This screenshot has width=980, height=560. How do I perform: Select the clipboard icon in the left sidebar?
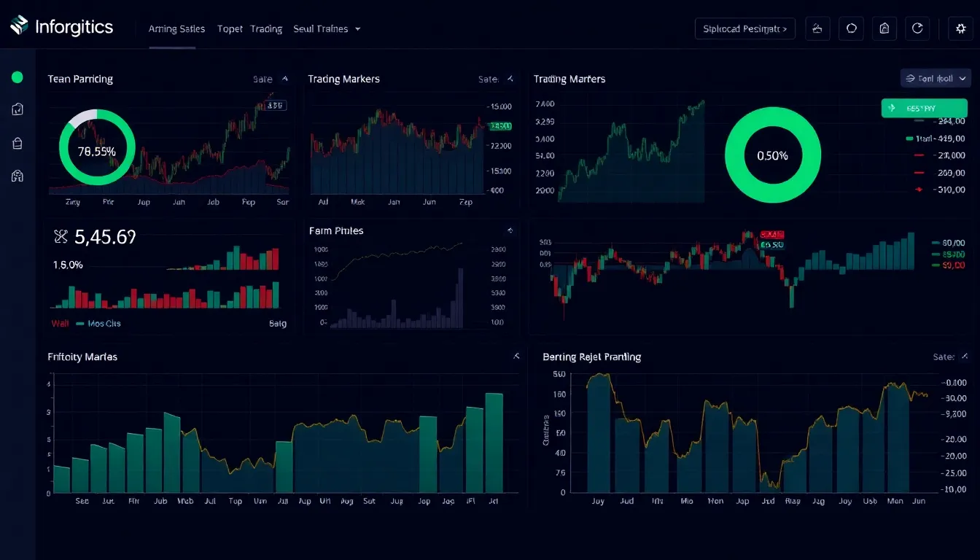coord(16,108)
